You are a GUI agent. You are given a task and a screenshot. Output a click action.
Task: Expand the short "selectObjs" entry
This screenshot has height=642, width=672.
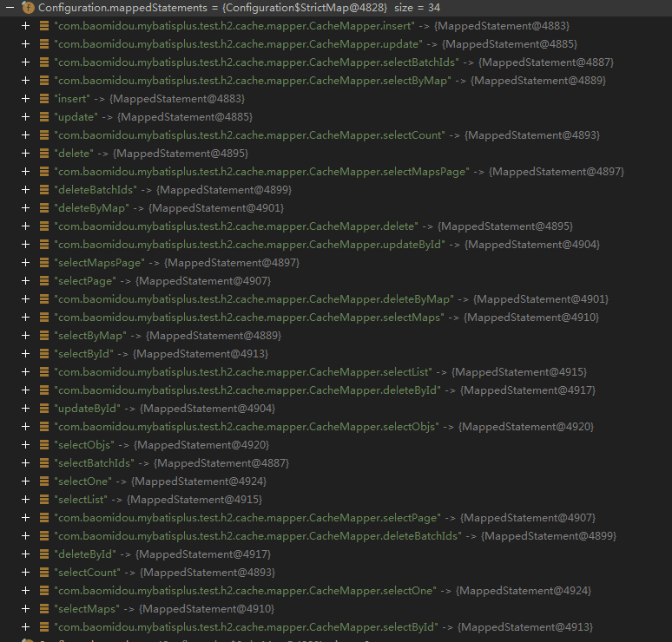[x=26, y=445]
